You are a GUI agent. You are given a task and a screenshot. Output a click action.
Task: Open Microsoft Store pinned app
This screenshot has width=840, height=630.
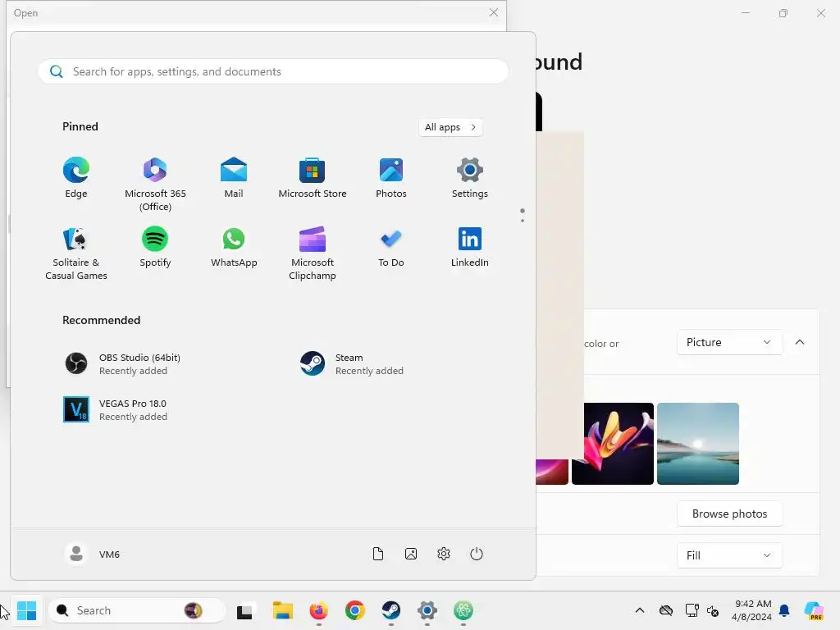313,178
